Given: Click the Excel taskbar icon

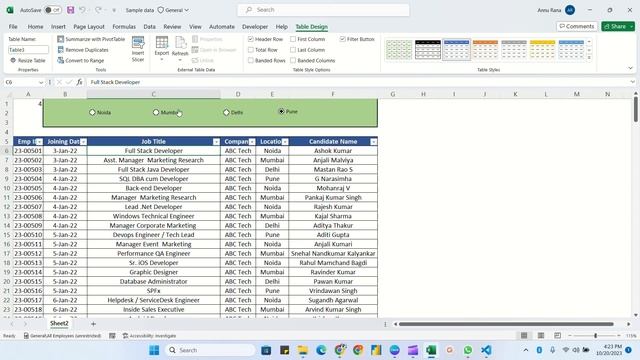Looking at the screenshot, I should click(431, 350).
